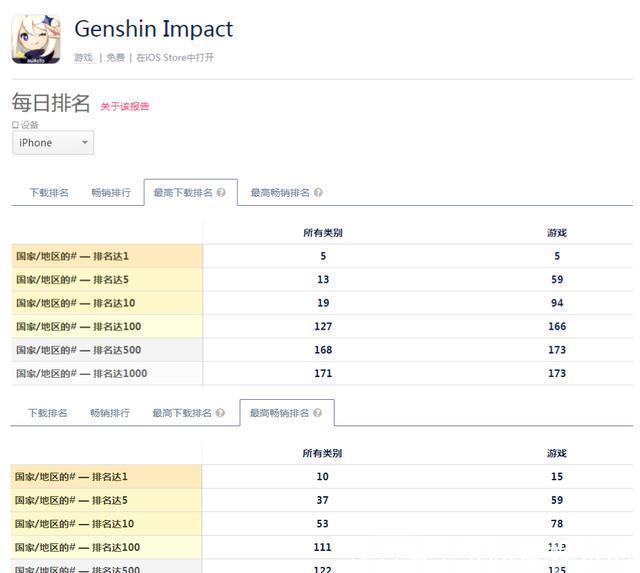Click value 168 in download table

pos(323,350)
